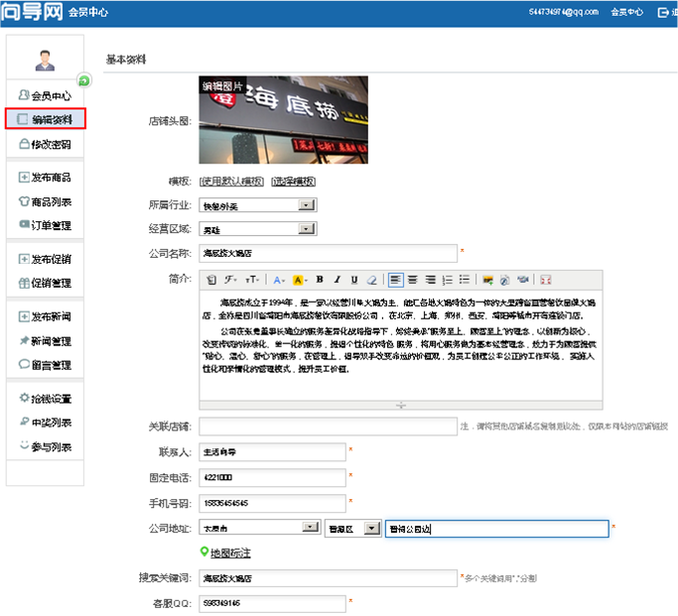This screenshot has width=678, height=616.
Task: Insert a bulleted list
Action: [465, 280]
